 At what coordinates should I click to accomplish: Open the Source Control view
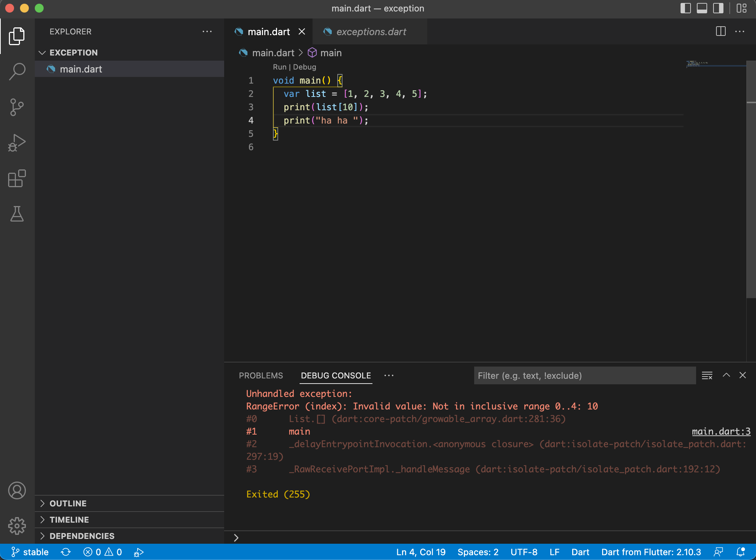tap(17, 107)
